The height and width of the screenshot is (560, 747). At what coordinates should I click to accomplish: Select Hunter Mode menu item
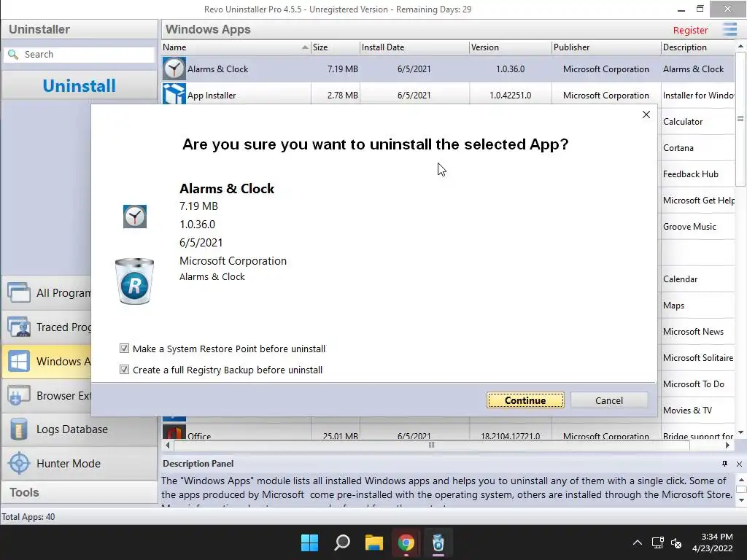click(x=79, y=463)
